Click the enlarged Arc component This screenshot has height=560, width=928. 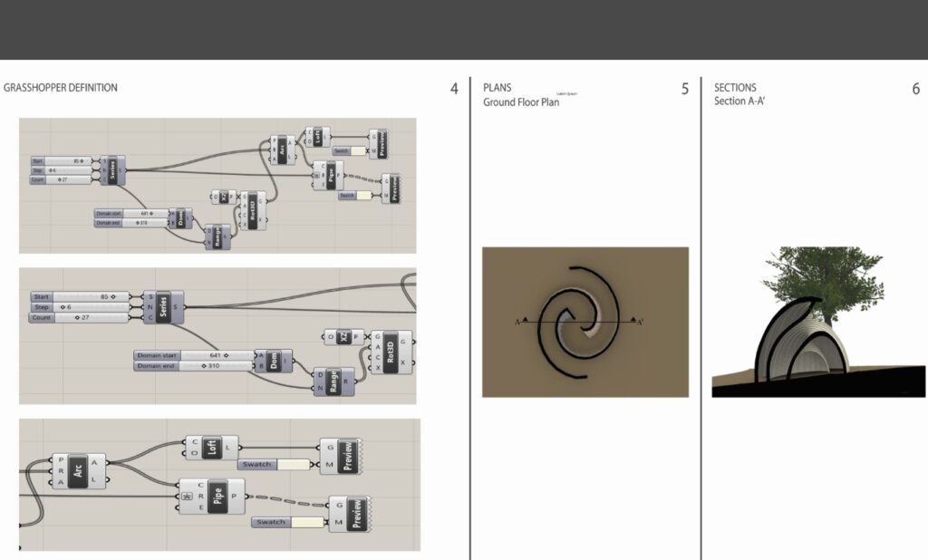coord(78,470)
